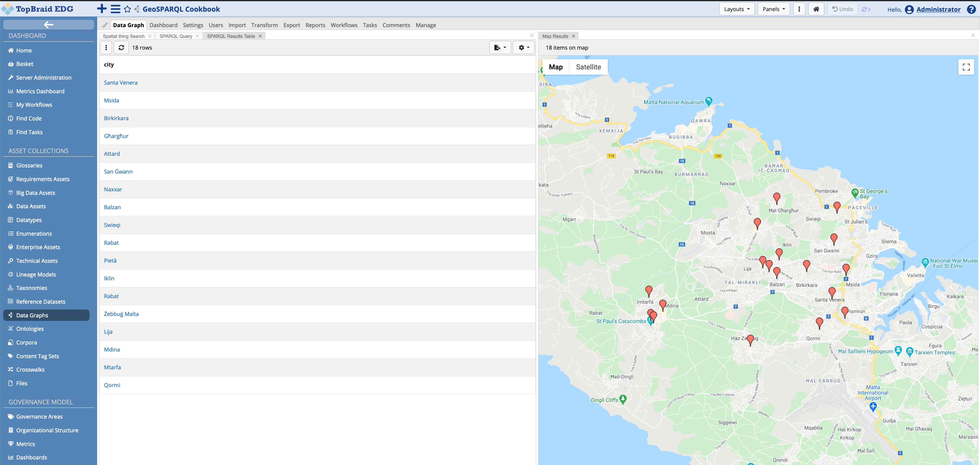This screenshot has width=980, height=465.
Task: Switch to the SPARQL Query tab
Action: point(176,36)
